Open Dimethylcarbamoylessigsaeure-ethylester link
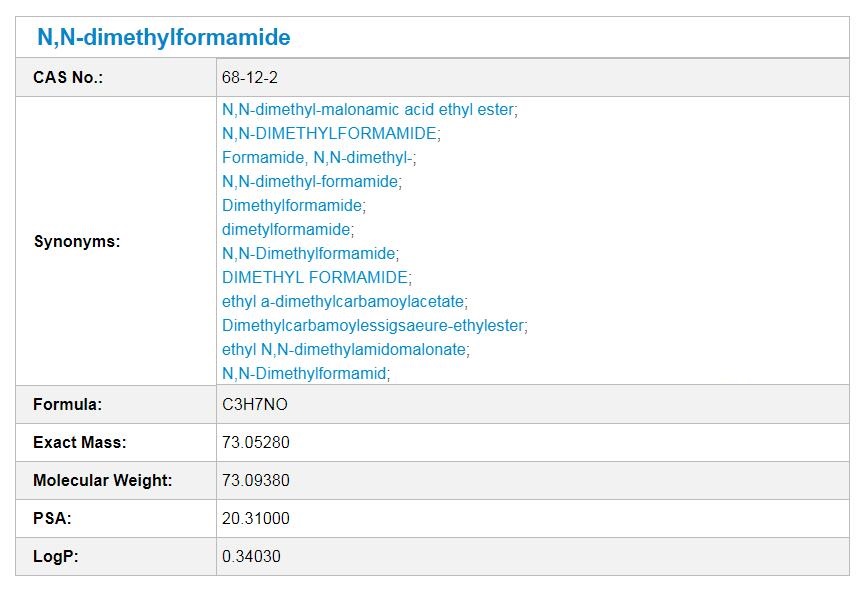The height and width of the screenshot is (602, 863). [x=373, y=326]
